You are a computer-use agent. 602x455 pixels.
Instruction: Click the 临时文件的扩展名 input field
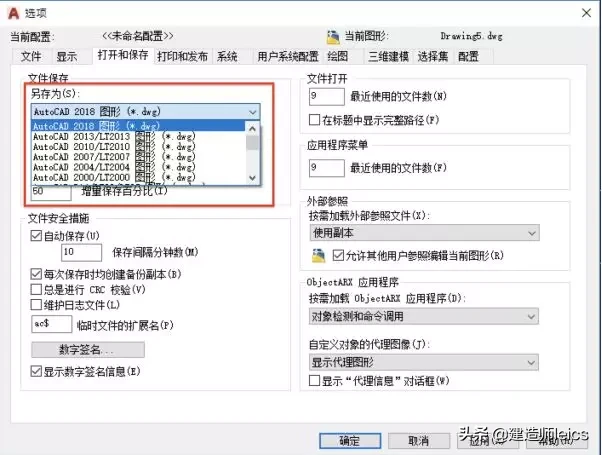pos(51,324)
